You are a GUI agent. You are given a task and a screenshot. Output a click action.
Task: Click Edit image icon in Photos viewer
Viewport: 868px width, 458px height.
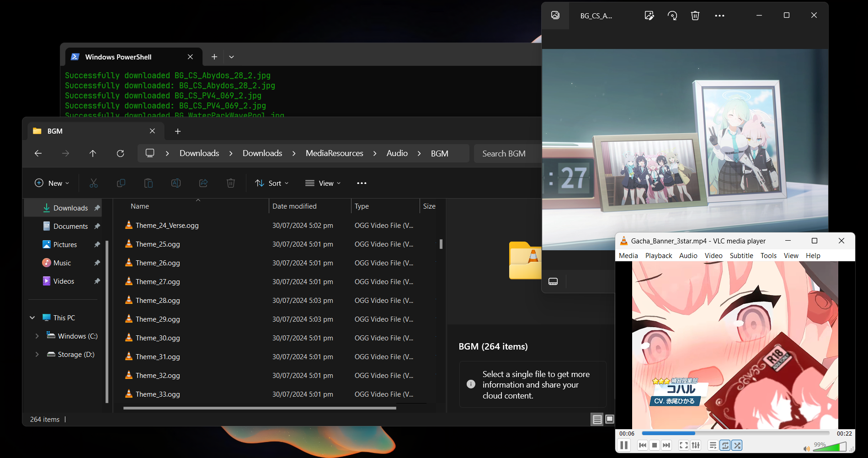click(x=649, y=16)
